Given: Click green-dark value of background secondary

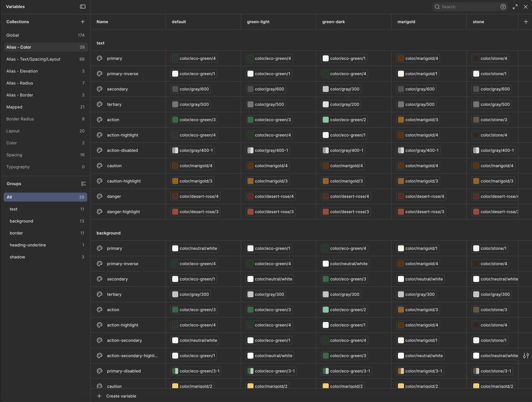Looking at the screenshot, I should (x=344, y=279).
